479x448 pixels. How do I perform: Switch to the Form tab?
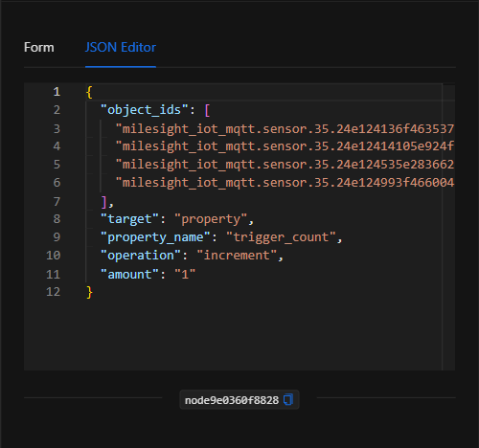pos(39,47)
